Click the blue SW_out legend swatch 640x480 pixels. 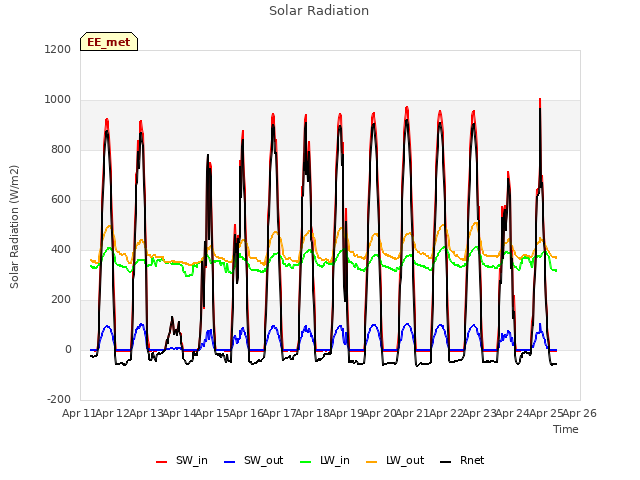230,462
